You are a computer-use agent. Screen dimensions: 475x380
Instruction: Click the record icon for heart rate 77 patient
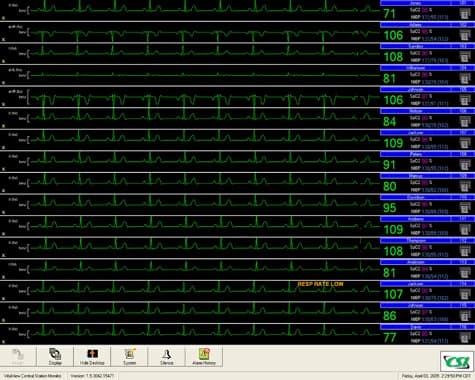464,338
